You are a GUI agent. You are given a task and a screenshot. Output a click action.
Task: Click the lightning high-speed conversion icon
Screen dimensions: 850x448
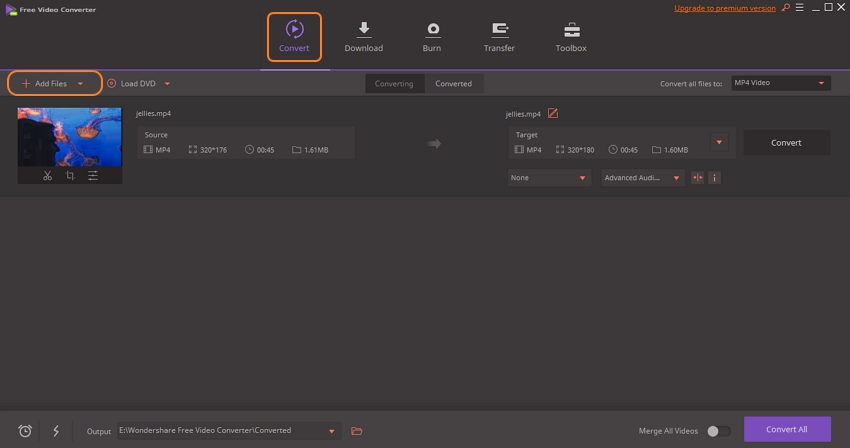pos(56,431)
